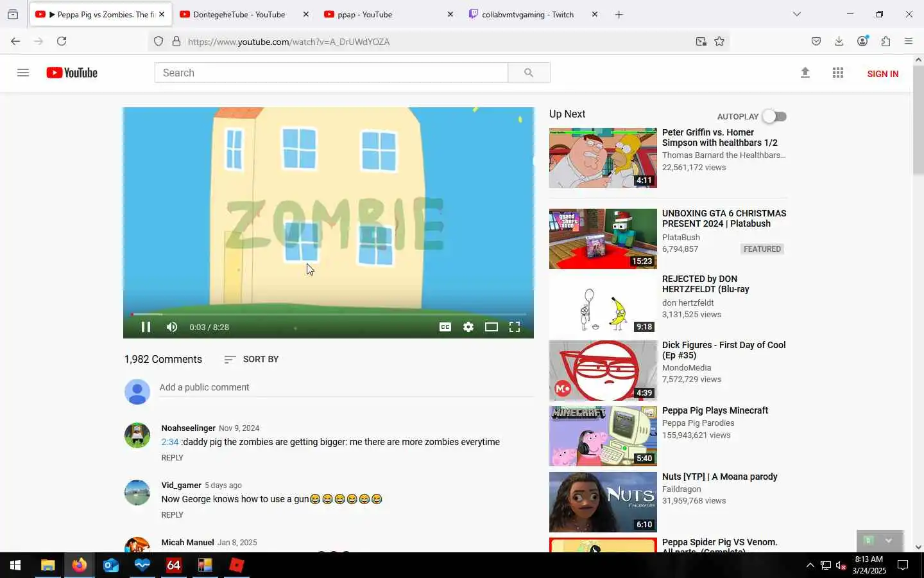Open the upload video icon
The image size is (924, 578).
pyautogui.click(x=805, y=73)
